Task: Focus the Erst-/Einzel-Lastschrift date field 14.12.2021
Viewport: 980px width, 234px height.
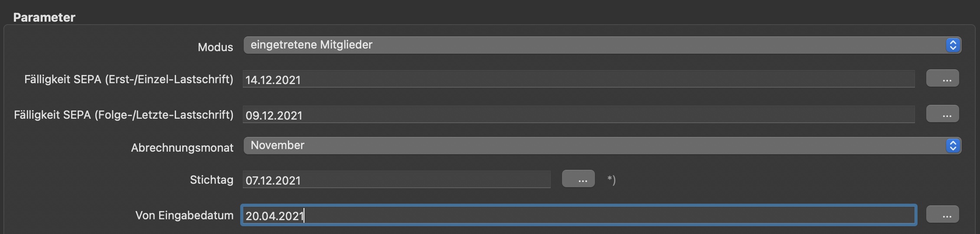Action: tap(578, 79)
